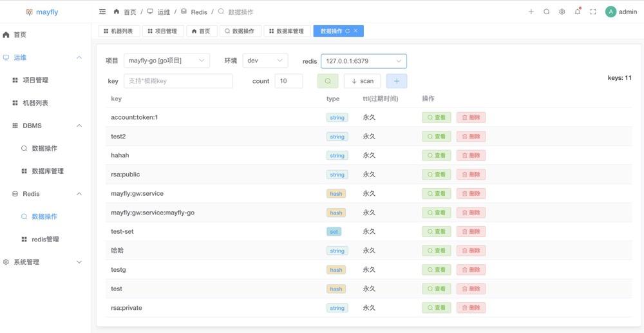Viewport: 644px width, 333px height.
Task: Open redis管理 in the sidebar
Action: [x=45, y=240]
